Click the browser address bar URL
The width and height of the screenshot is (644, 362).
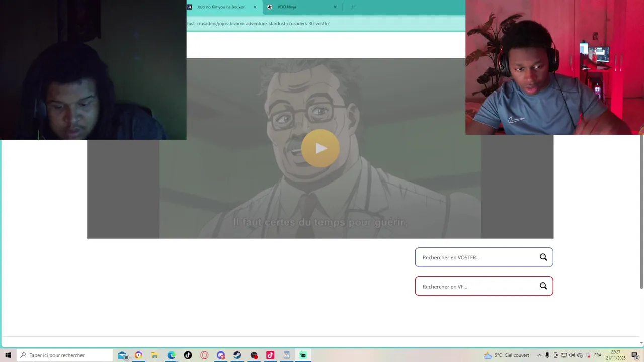258,24
